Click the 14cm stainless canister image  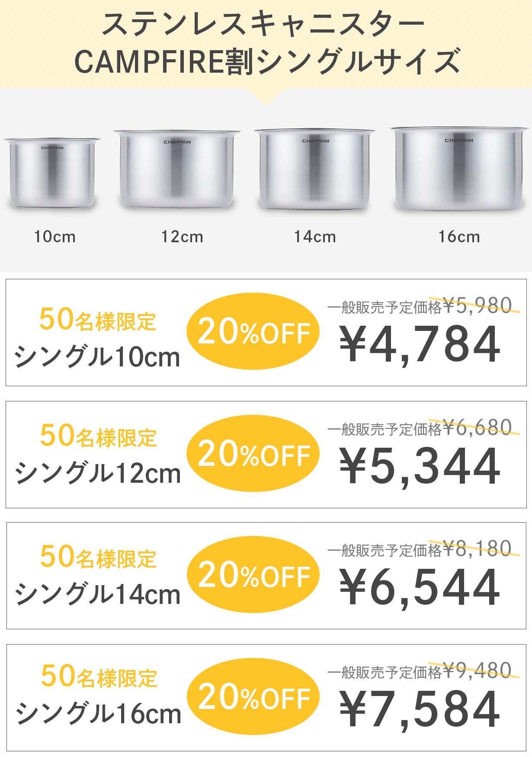point(315,169)
